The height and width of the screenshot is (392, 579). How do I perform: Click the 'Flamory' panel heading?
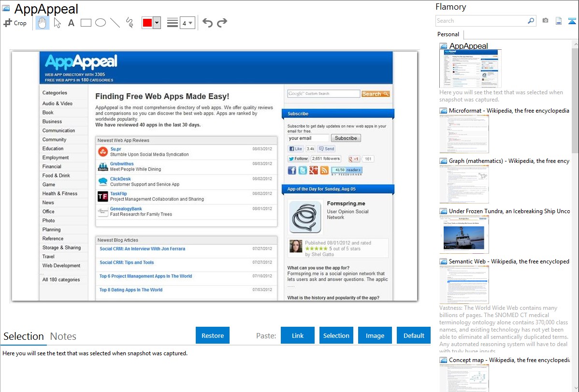(450, 7)
